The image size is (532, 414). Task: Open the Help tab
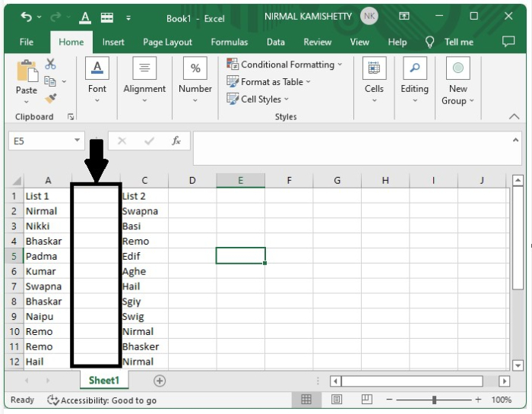click(397, 42)
